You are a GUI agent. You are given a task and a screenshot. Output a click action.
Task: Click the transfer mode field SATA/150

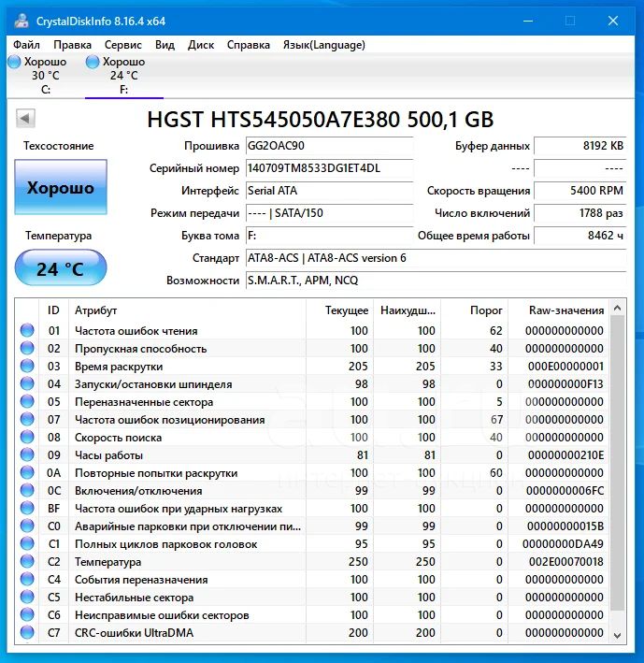[x=329, y=213]
